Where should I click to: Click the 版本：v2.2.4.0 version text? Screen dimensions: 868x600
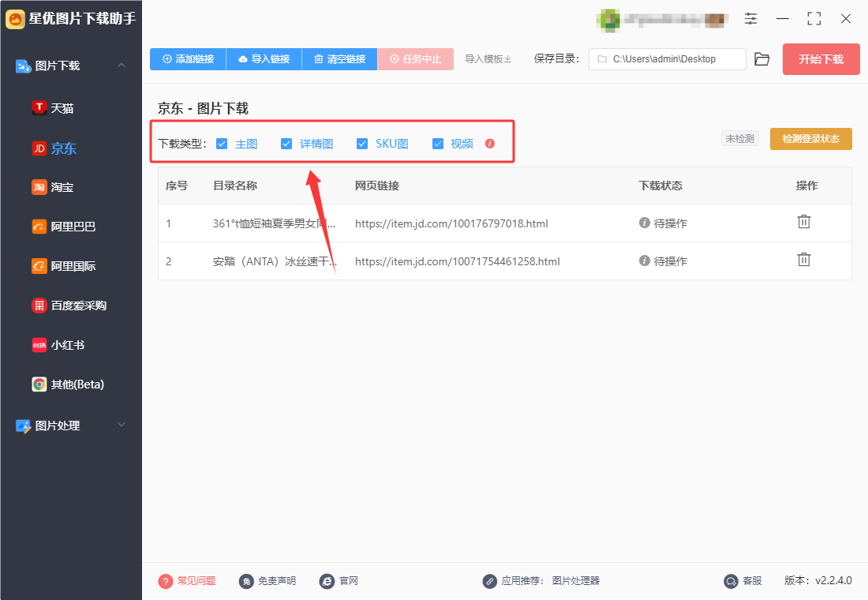pos(818,580)
